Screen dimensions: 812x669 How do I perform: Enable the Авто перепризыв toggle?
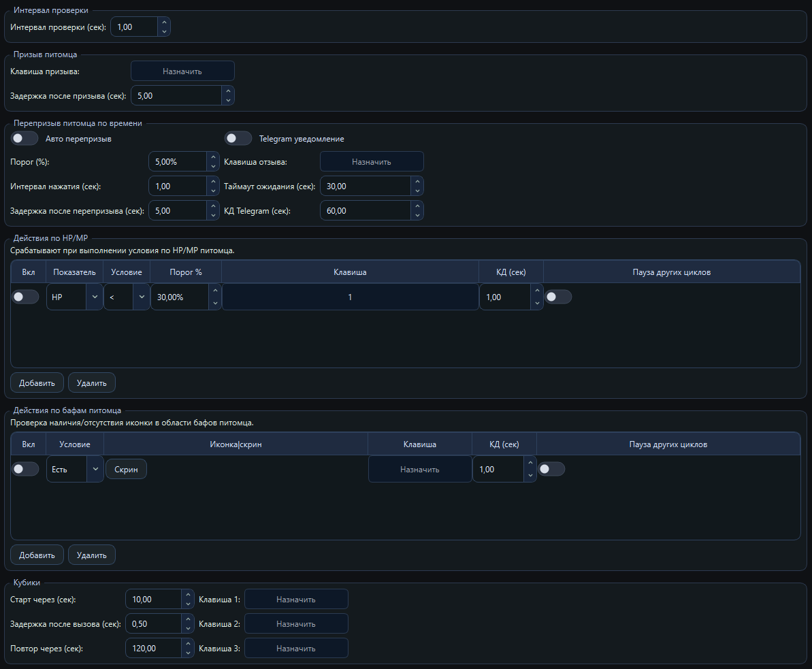(x=25, y=139)
